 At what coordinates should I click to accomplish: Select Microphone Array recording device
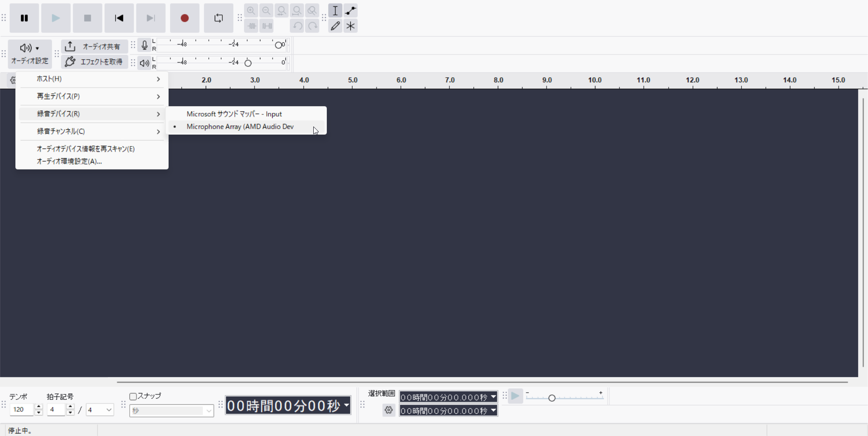tap(240, 127)
